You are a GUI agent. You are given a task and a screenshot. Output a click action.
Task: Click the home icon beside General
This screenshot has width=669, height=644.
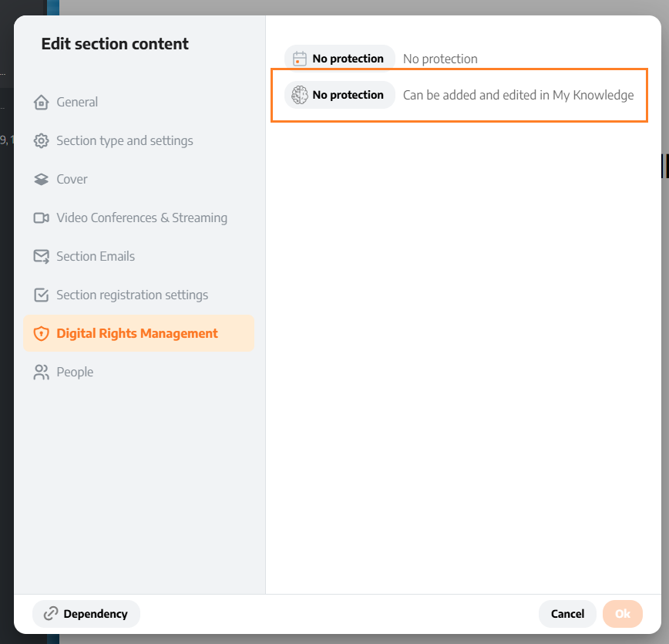pyautogui.click(x=42, y=102)
